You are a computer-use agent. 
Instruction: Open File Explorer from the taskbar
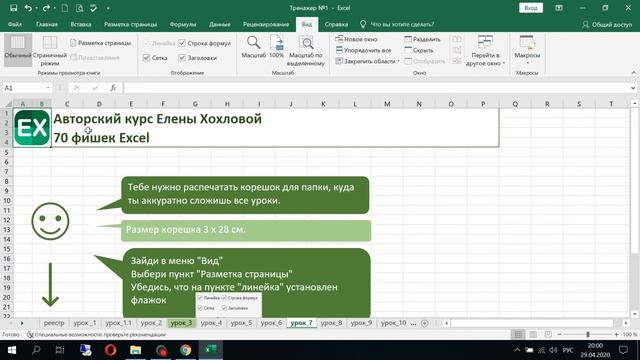point(136,350)
